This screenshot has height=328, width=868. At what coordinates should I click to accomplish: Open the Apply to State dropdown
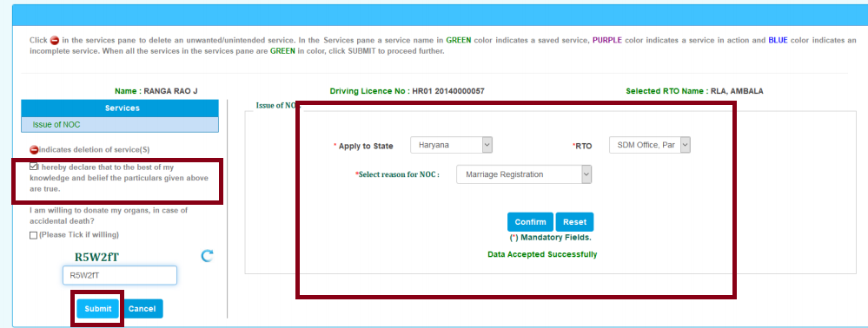point(451,146)
